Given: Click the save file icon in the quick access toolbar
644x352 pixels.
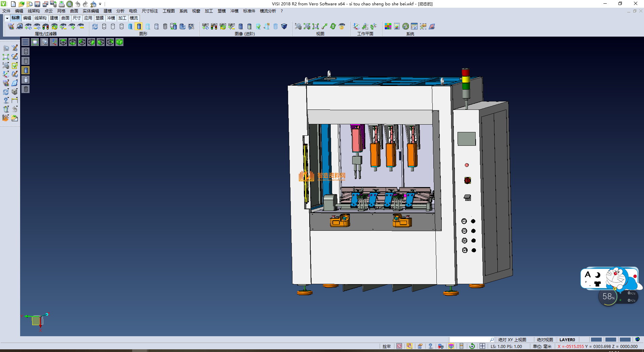Looking at the screenshot, I should (37, 4).
